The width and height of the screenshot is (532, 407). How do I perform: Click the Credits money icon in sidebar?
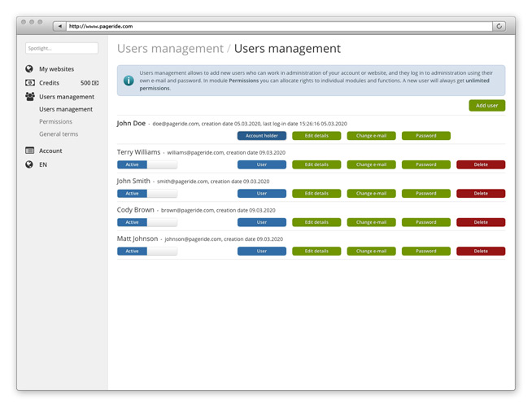point(30,83)
